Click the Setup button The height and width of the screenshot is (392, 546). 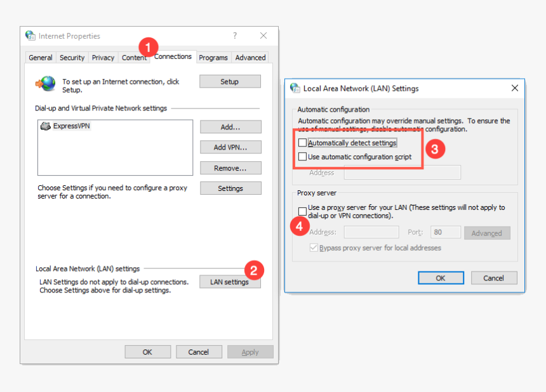[229, 81]
